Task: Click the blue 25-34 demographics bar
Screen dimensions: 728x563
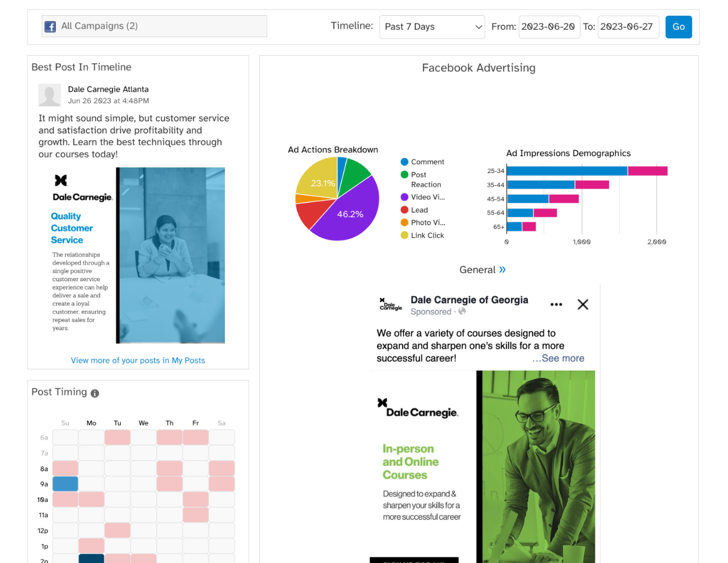Action: coord(567,171)
